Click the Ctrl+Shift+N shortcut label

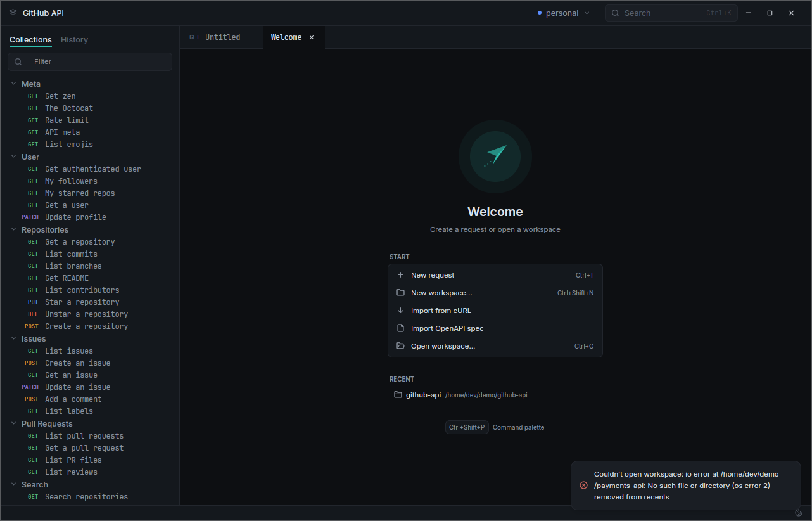576,293
